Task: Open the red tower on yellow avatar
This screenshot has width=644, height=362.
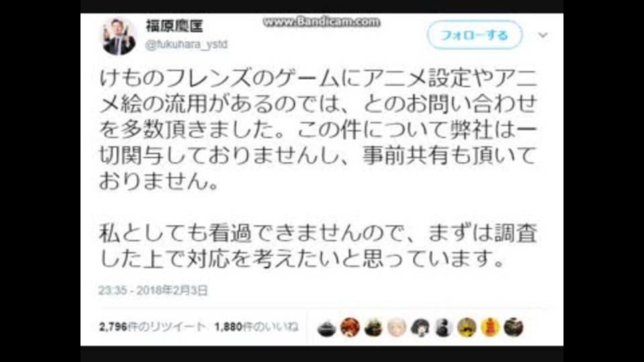Action: point(490,328)
